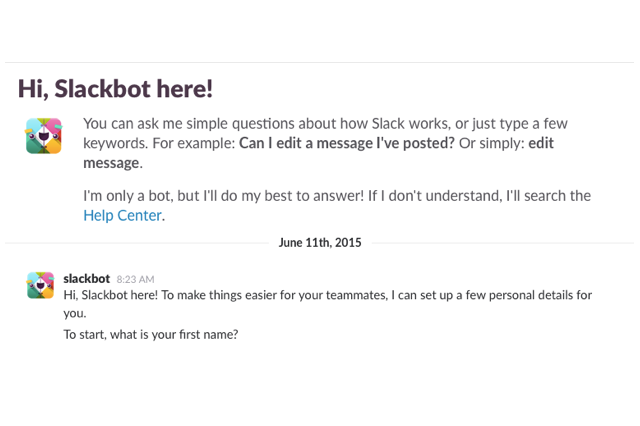
Task: Select bold 'Can I edit a message I've posted?' text
Action: [347, 143]
